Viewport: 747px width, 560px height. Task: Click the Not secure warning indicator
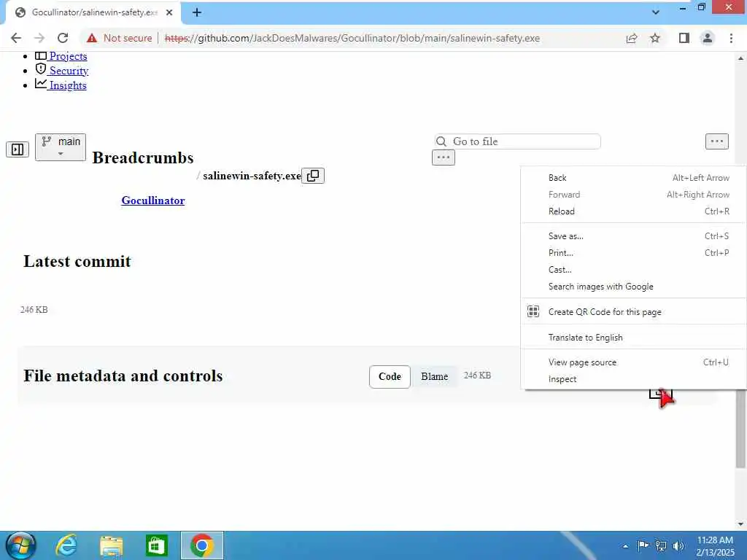click(x=120, y=38)
